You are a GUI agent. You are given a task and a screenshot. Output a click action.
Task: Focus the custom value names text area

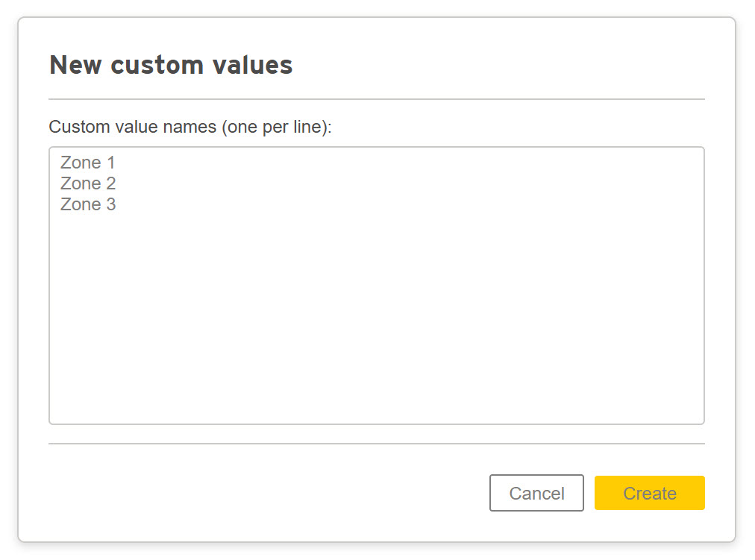click(377, 286)
